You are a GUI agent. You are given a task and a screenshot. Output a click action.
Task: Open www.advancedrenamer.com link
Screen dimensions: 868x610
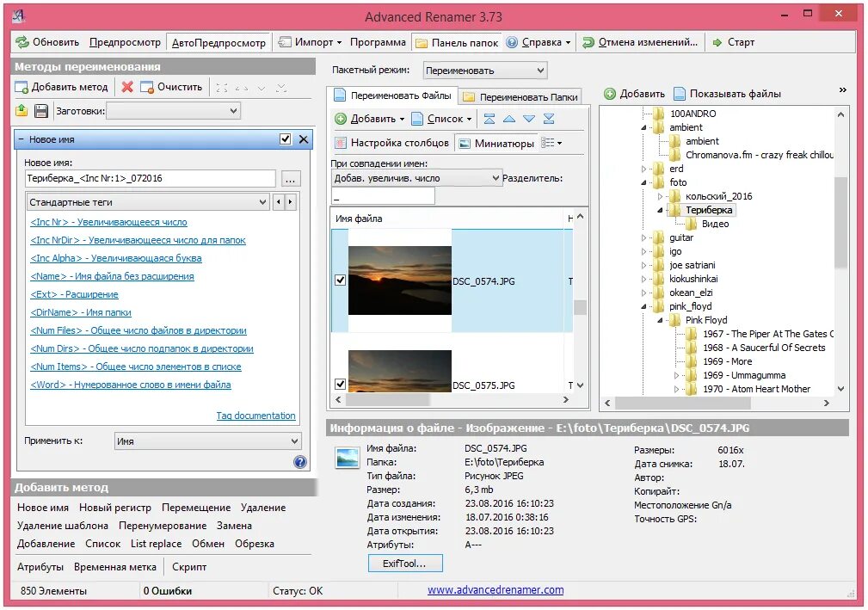[496, 590]
